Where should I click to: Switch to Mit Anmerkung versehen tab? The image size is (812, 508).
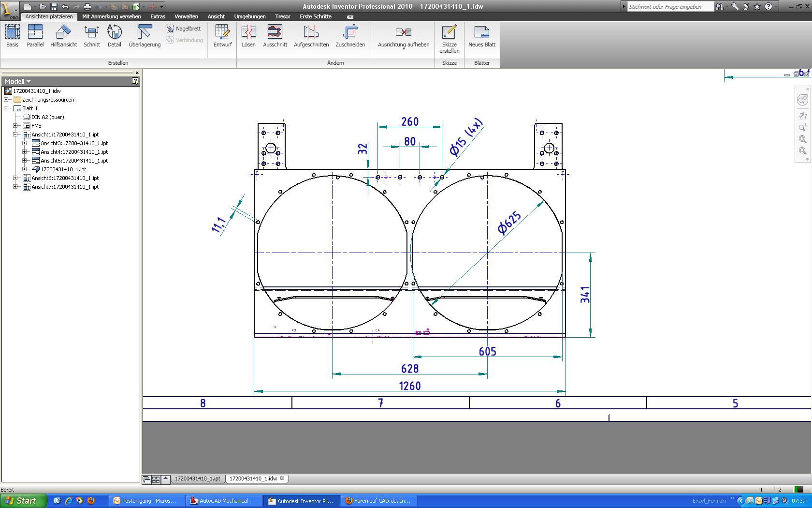coord(112,16)
